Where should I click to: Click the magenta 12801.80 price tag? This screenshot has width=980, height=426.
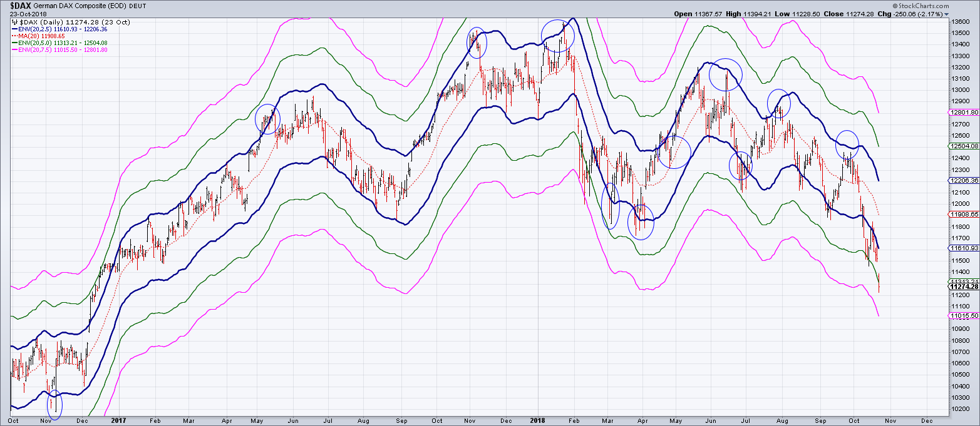[964, 113]
